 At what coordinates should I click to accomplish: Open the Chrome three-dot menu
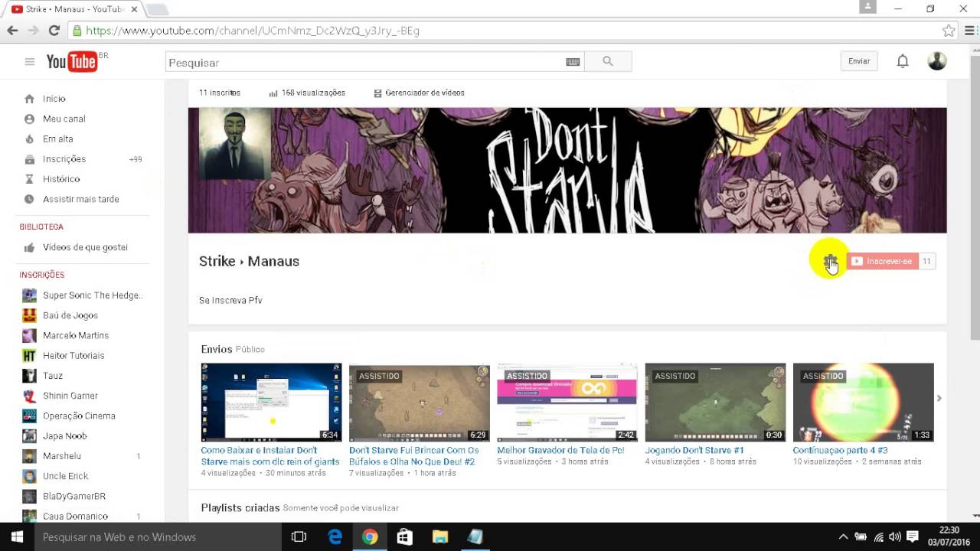tap(970, 31)
